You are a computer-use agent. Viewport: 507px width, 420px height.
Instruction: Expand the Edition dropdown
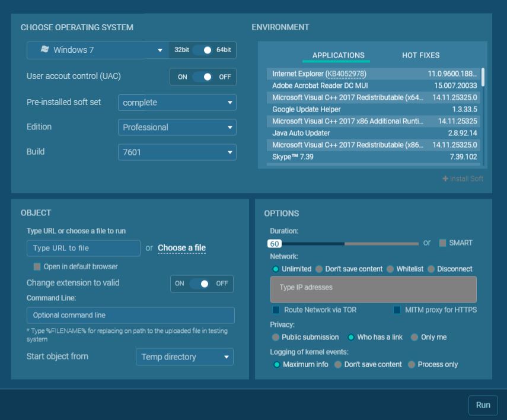(177, 128)
